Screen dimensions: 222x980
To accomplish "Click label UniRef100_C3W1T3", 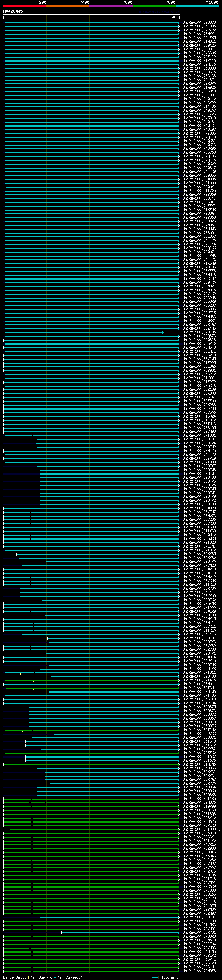I will click(x=199, y=573).
